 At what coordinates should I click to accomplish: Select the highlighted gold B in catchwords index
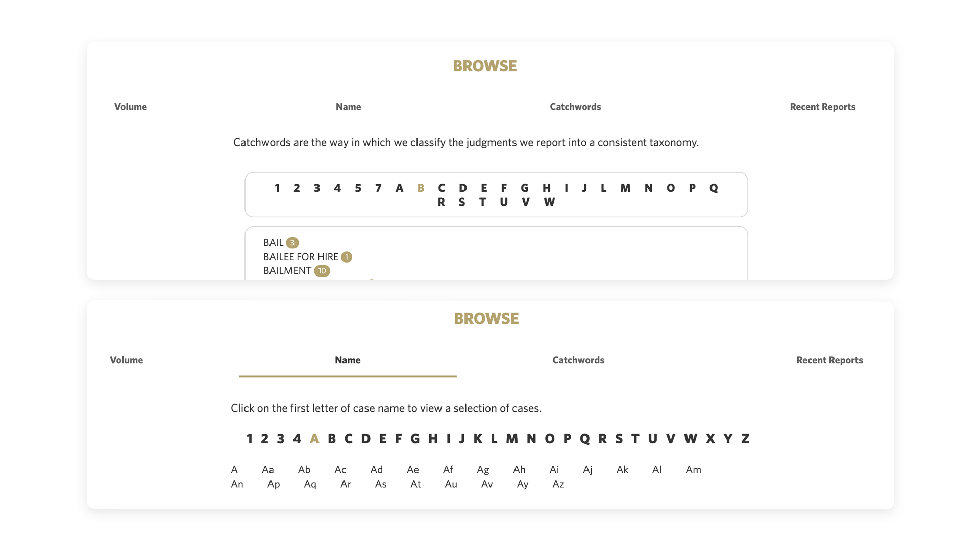(421, 188)
